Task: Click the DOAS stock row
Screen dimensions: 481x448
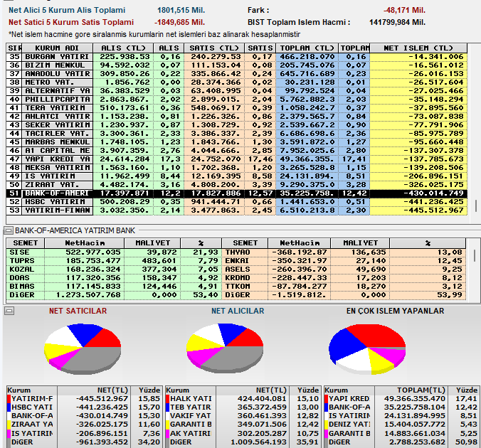Action: pyautogui.click(x=114, y=278)
